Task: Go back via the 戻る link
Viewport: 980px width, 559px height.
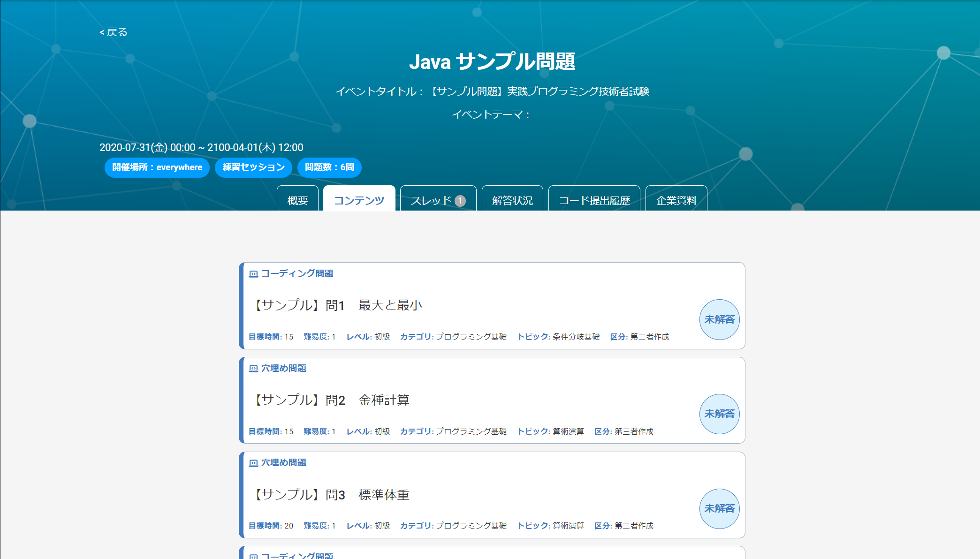Action: pos(113,32)
